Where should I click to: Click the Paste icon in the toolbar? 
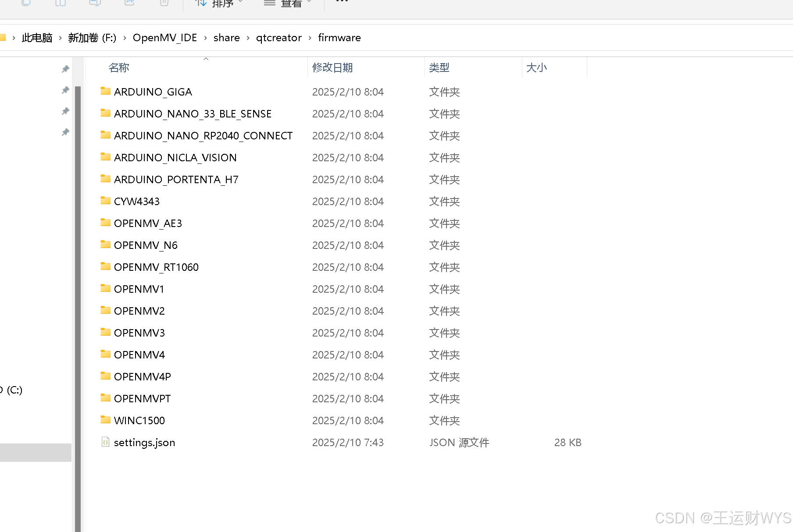click(60, 3)
